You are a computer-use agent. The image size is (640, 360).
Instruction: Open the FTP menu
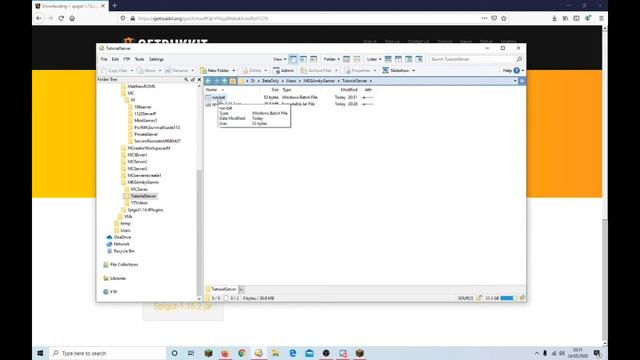tap(127, 59)
